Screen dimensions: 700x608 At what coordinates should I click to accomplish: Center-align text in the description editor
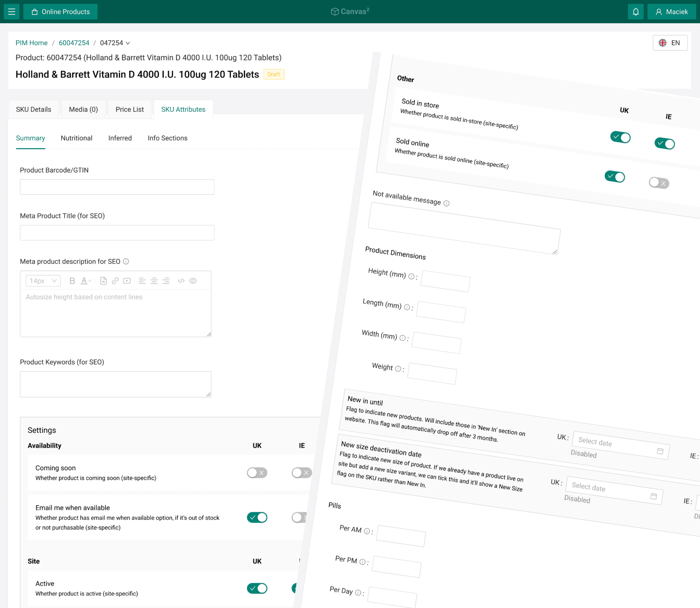tap(154, 281)
